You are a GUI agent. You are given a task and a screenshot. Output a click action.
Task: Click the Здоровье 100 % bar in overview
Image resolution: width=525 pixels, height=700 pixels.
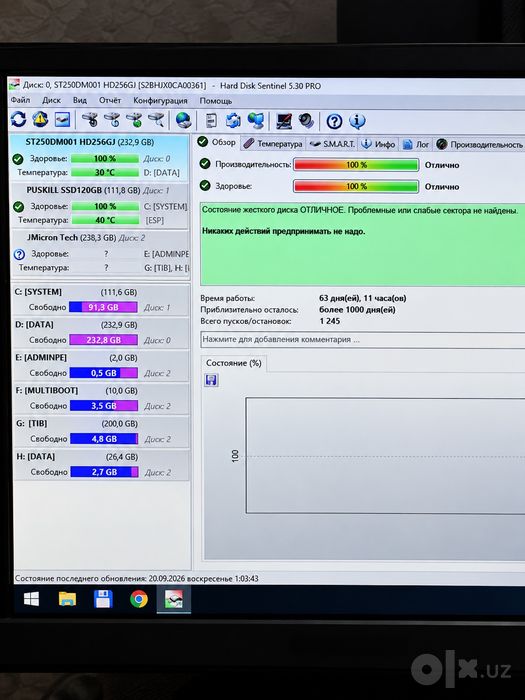356,186
